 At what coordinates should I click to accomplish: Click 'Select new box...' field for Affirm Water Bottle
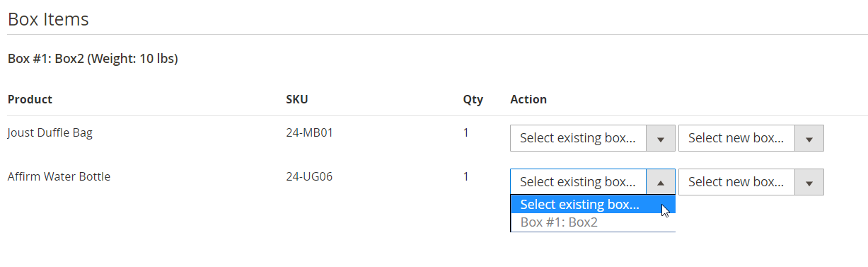(751, 182)
